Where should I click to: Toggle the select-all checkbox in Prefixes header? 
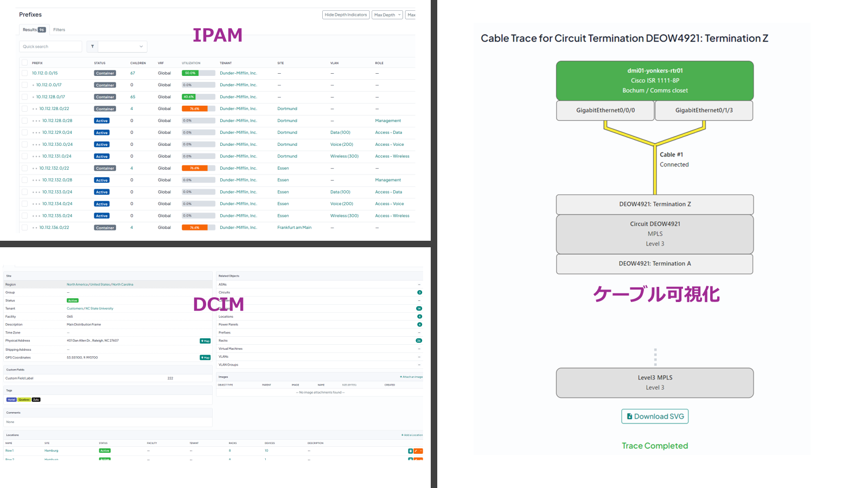tap(24, 63)
